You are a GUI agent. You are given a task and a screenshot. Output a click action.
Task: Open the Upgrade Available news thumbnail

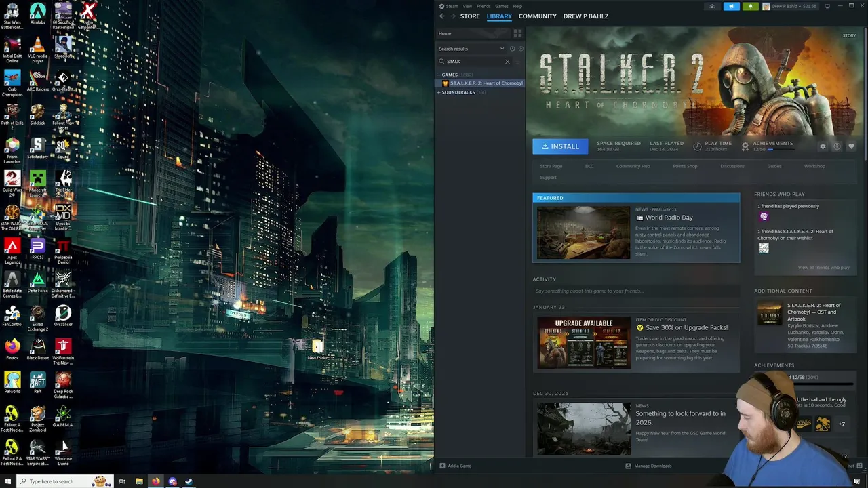[584, 343]
